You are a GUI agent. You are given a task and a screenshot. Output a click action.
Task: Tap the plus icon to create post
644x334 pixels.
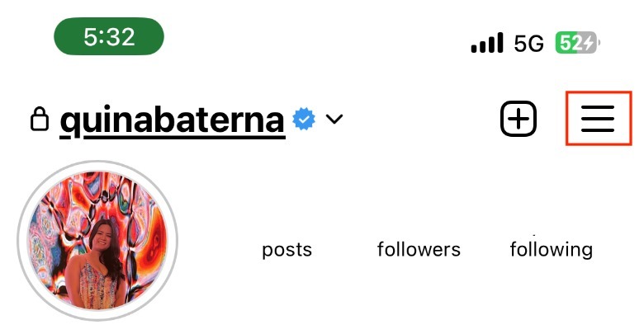(x=519, y=119)
